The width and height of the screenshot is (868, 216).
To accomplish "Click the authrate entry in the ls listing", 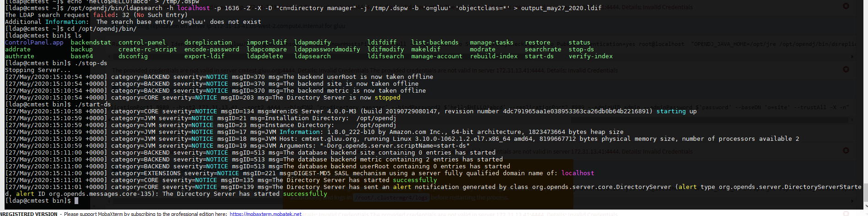I will coord(20,56).
